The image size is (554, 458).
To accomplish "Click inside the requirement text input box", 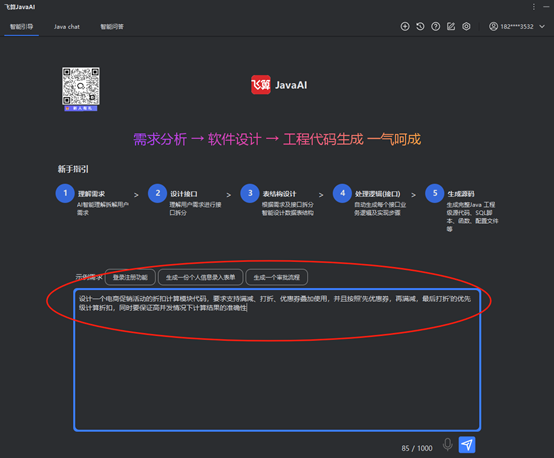I will [277, 360].
